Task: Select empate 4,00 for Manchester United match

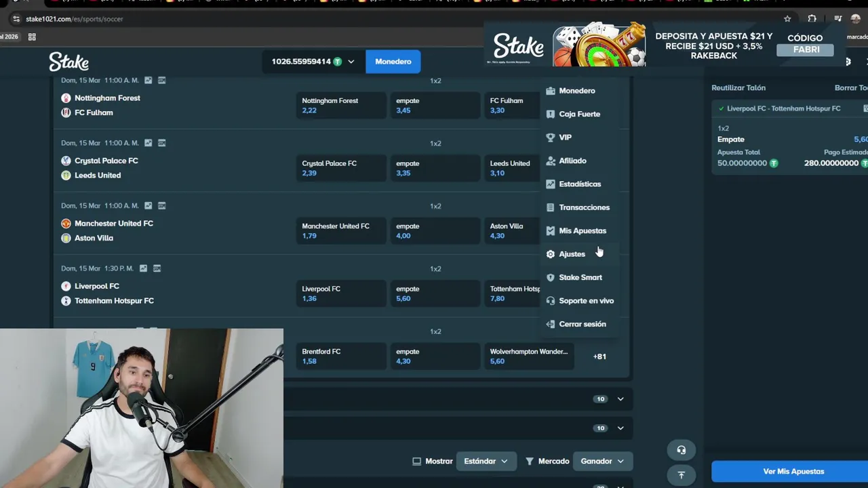Action: 434,231
